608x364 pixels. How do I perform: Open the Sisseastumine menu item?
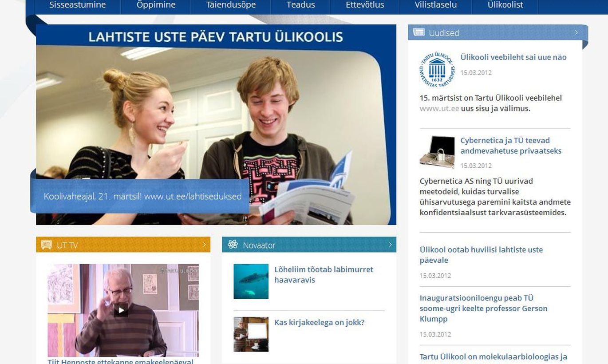tap(78, 5)
